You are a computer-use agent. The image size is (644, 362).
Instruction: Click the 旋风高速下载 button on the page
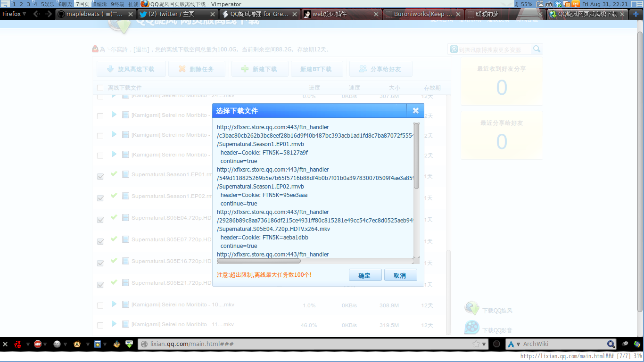pyautogui.click(x=132, y=69)
